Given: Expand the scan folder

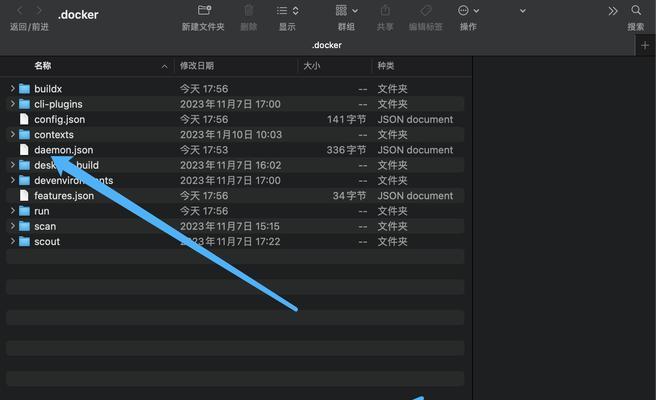Looking at the screenshot, I should pyautogui.click(x=12, y=226).
